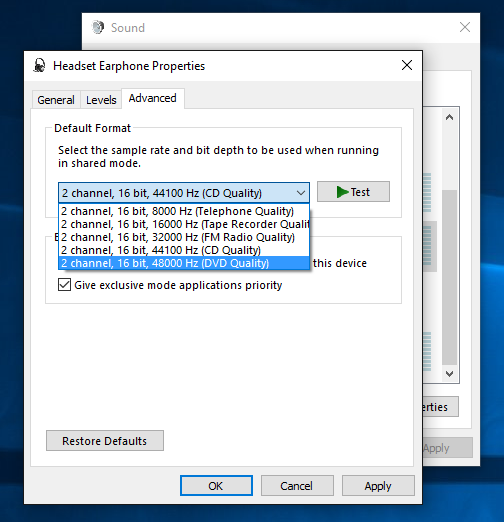The height and width of the screenshot is (522, 504).
Task: Select 44100 Hz CD Quality list item
Action: [184, 250]
